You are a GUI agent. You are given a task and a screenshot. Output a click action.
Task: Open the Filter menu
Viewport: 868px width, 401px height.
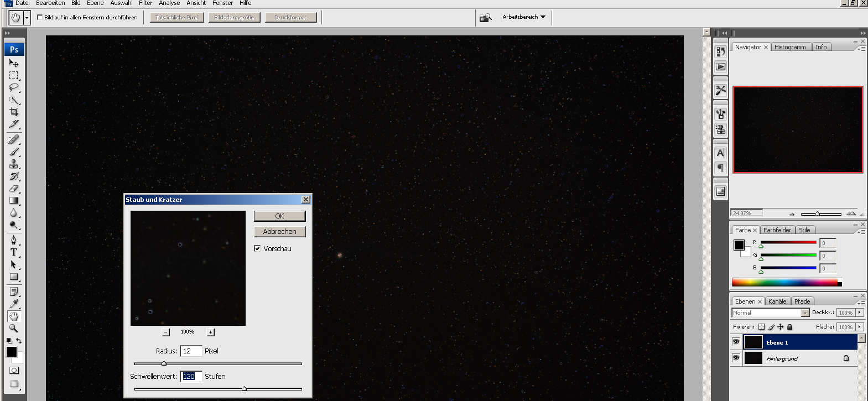[x=145, y=3]
